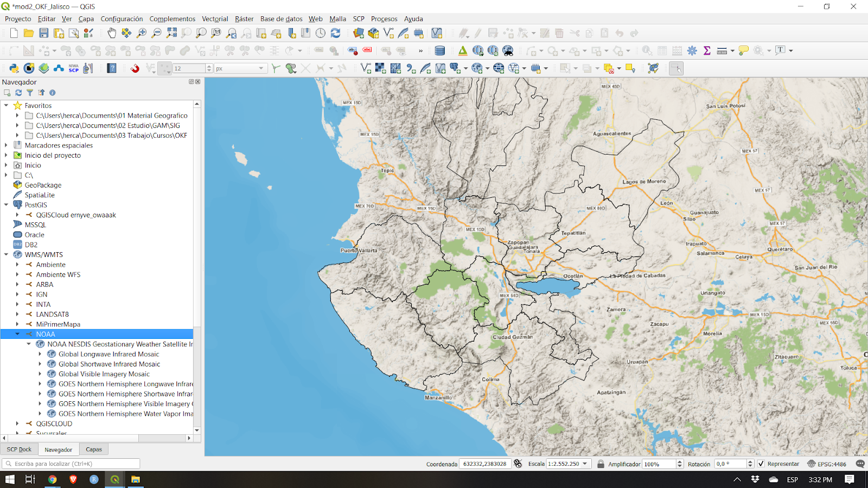Open the NIWA SCP plugin icon
The image size is (868, 488).
pyautogui.click(x=74, y=68)
